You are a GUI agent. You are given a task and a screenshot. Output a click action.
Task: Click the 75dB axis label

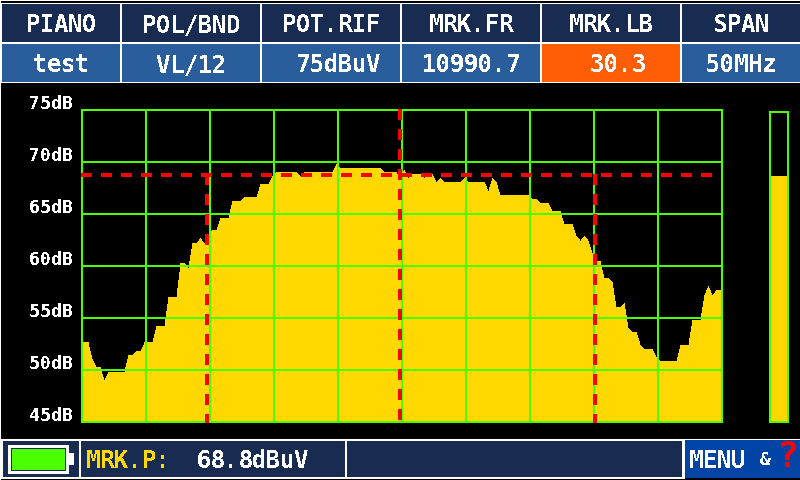pos(51,103)
